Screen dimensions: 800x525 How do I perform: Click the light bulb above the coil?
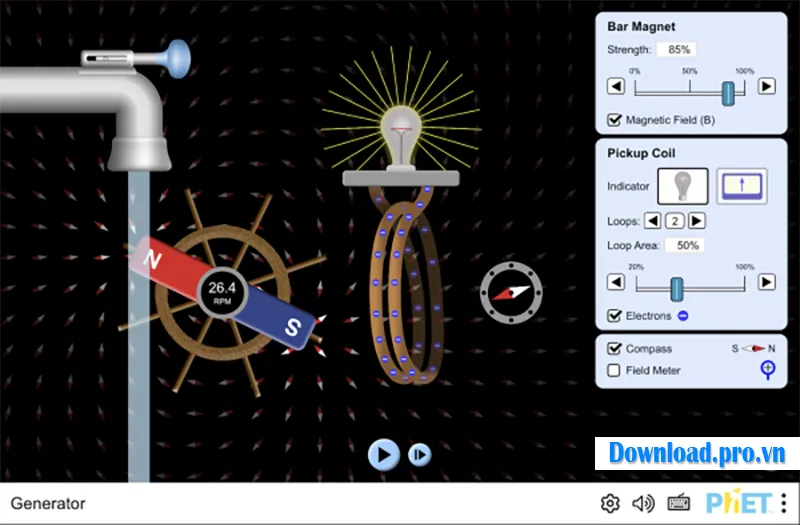click(401, 137)
